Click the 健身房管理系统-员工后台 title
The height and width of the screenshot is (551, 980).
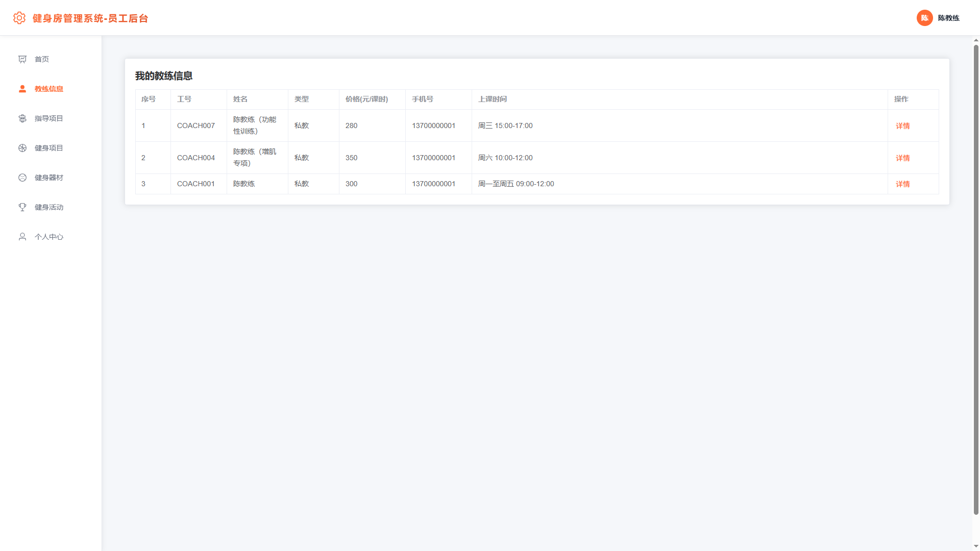click(x=90, y=18)
